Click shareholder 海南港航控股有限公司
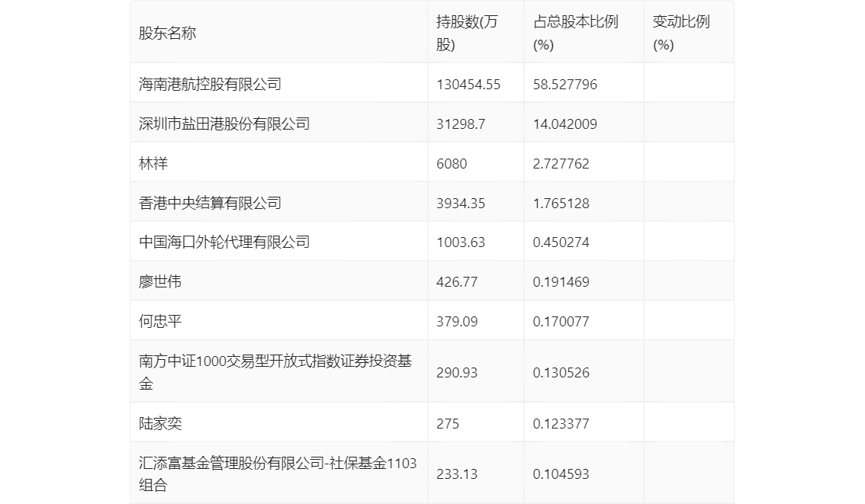The image size is (865, 504). tap(211, 84)
